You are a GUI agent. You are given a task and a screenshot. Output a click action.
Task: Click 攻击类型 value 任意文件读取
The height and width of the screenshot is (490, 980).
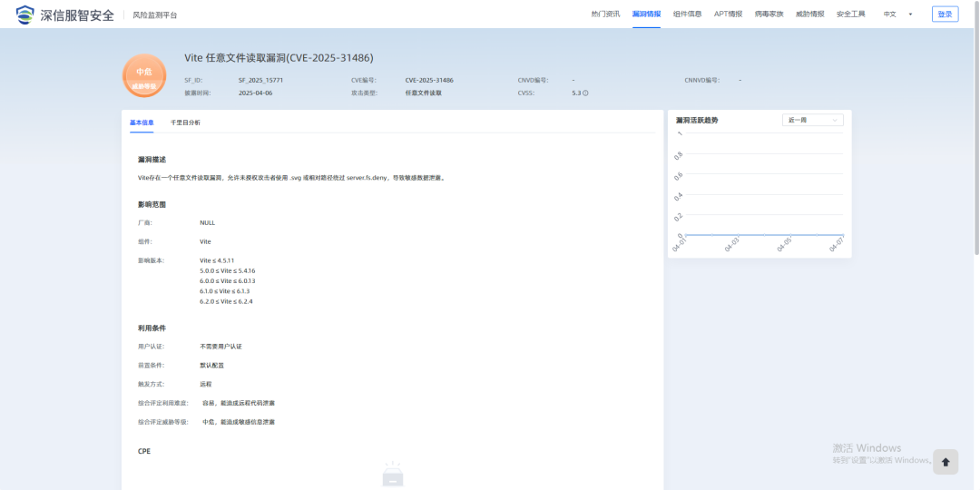coord(424,93)
